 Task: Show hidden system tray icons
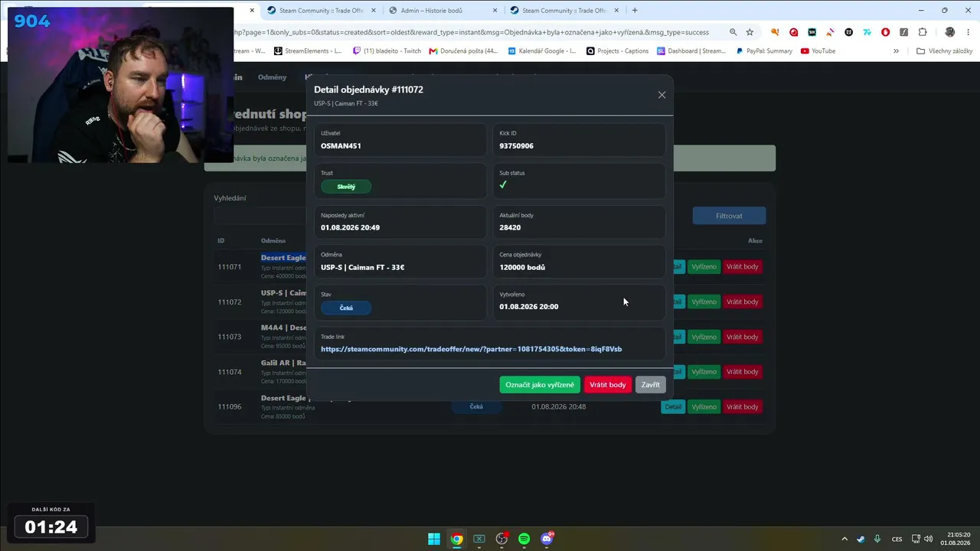tap(844, 539)
